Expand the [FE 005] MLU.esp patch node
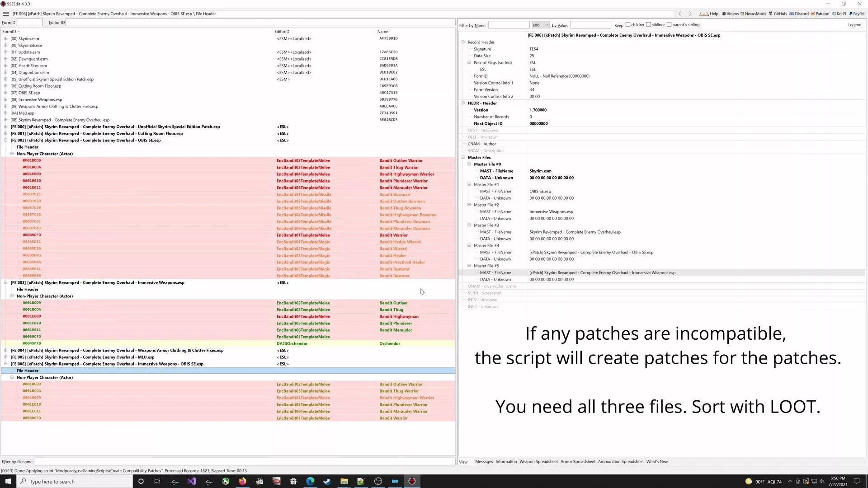 pyautogui.click(x=6, y=357)
